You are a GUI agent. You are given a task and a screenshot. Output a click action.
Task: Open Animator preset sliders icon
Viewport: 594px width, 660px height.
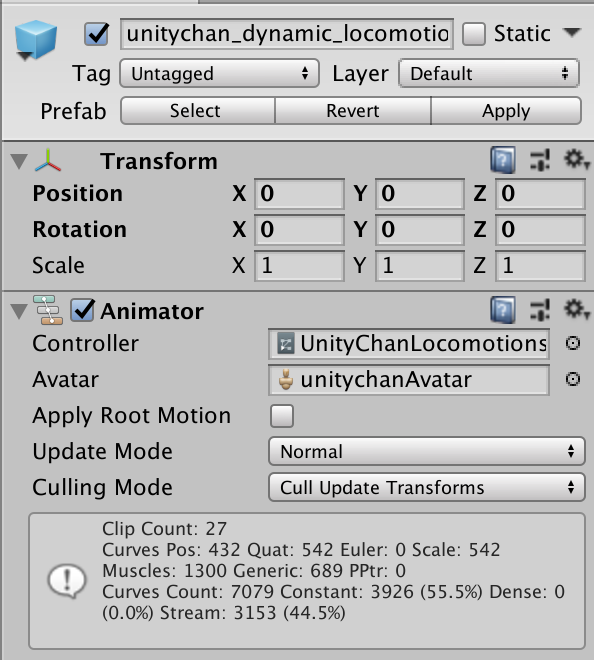[540, 310]
